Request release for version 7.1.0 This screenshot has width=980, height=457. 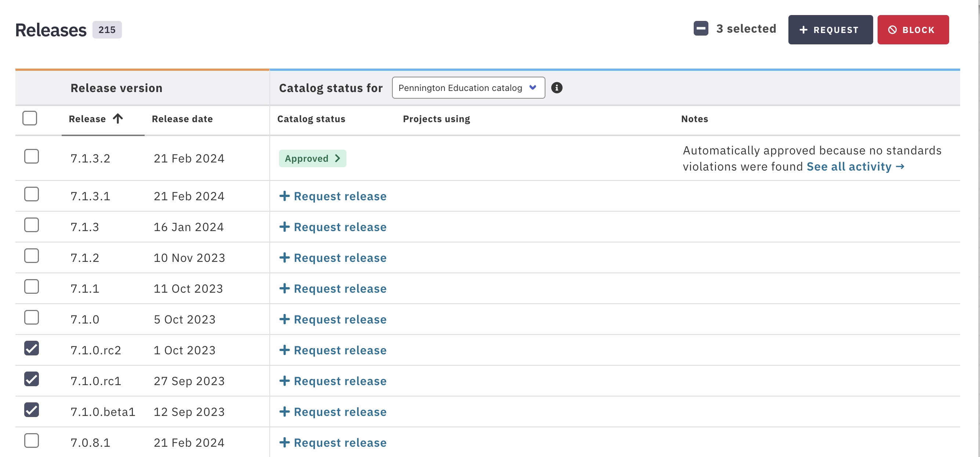click(333, 319)
